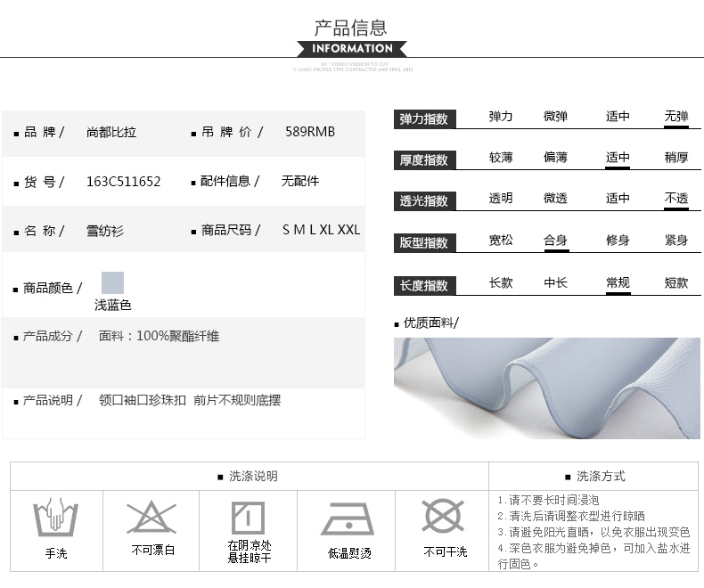Screen dimensions: 704x588
Task: Select 不透 on the transparency index
Action: click(676, 199)
